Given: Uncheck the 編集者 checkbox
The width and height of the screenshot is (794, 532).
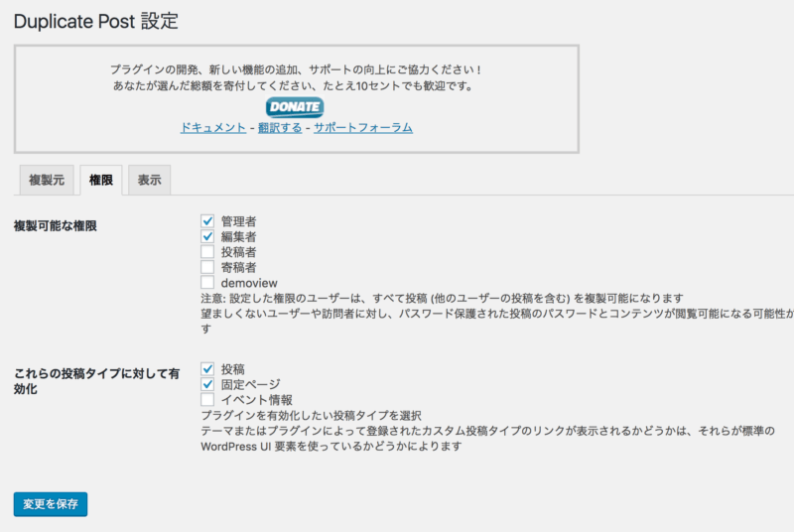Looking at the screenshot, I should click(207, 236).
